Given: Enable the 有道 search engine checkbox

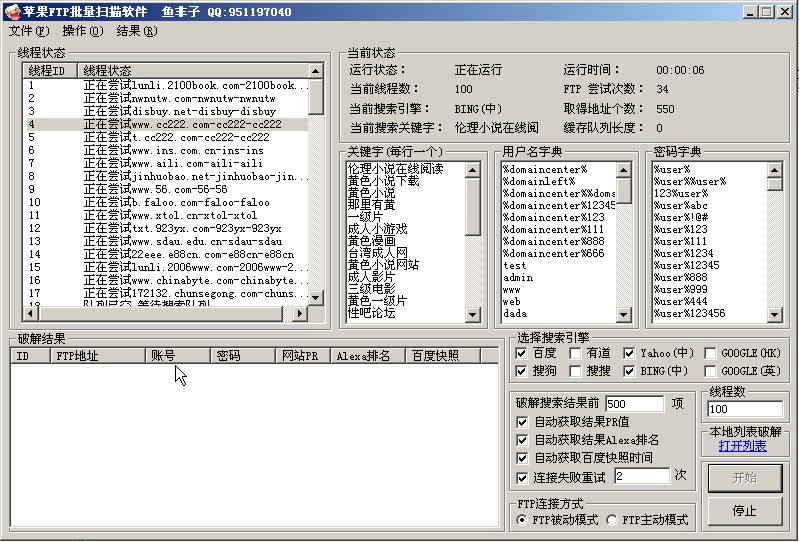Looking at the screenshot, I should [x=575, y=353].
